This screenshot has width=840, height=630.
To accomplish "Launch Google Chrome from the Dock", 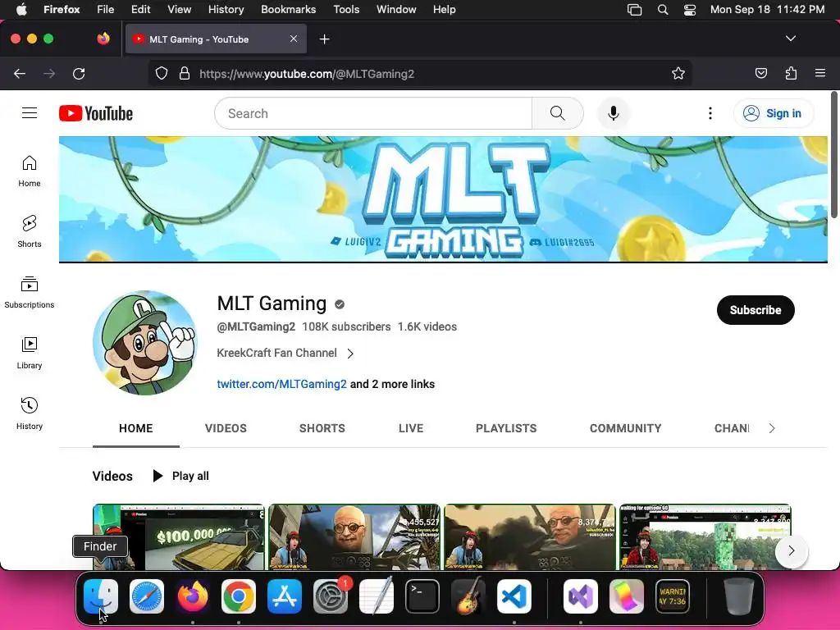I will [x=239, y=596].
